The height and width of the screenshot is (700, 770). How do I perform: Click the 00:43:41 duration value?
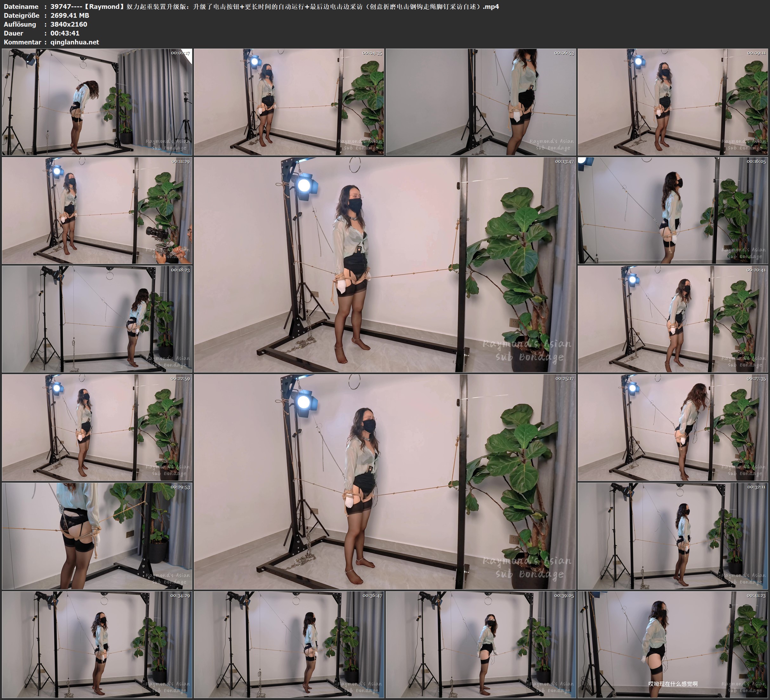click(65, 33)
